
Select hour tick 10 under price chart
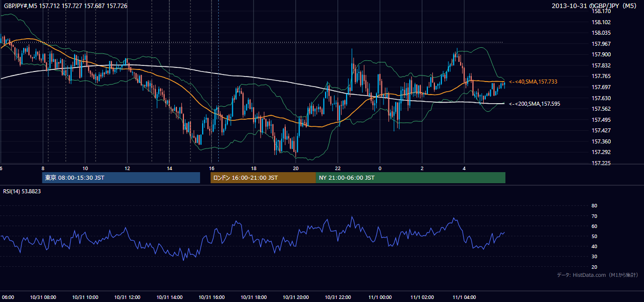[x=85, y=168]
